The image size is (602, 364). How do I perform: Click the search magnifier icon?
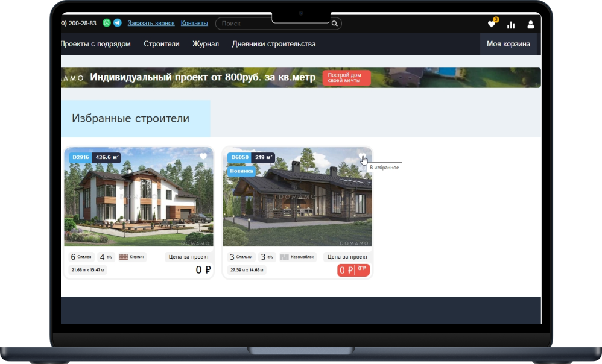pos(334,23)
